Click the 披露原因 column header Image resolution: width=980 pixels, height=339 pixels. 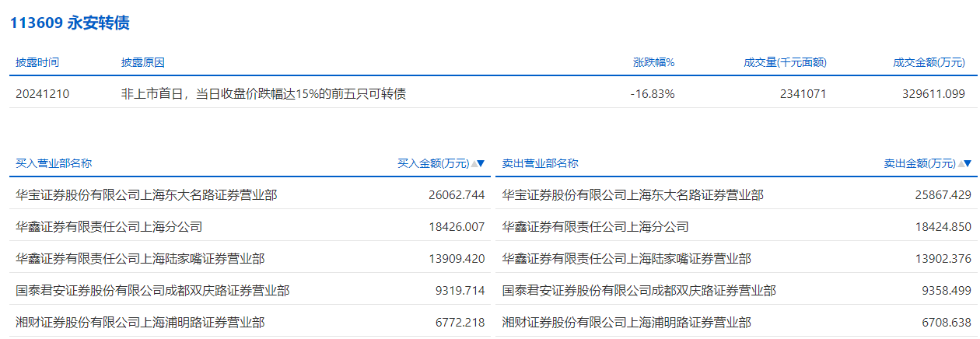click(x=143, y=62)
